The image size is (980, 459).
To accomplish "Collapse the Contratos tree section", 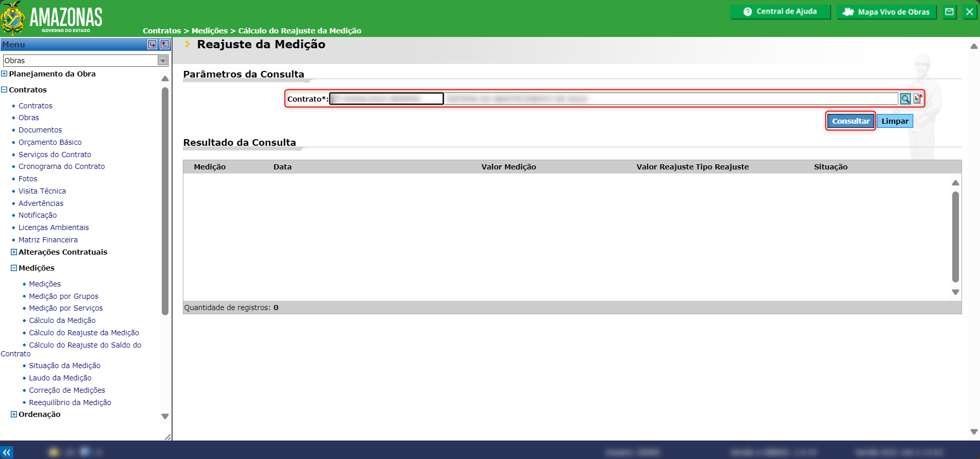I will (x=4, y=90).
